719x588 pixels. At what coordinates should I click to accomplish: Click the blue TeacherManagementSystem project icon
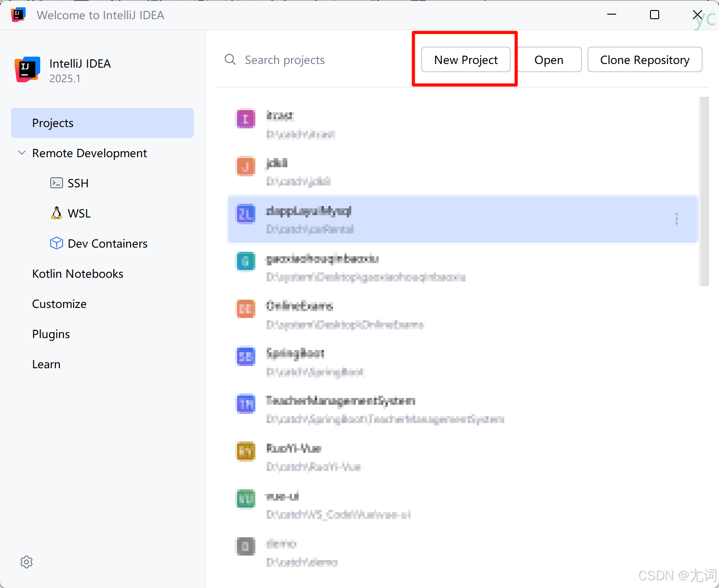tap(246, 404)
